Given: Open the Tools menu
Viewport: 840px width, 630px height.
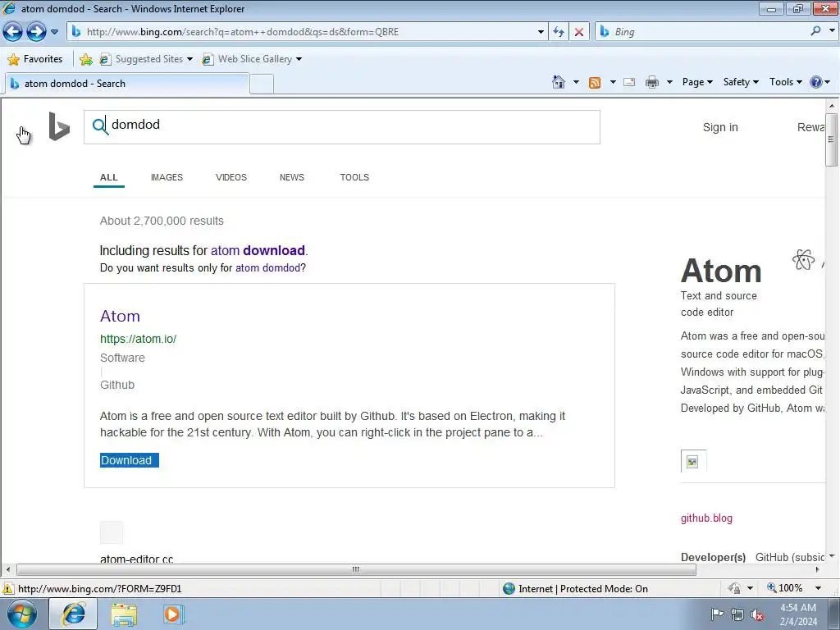Looking at the screenshot, I should [x=785, y=82].
